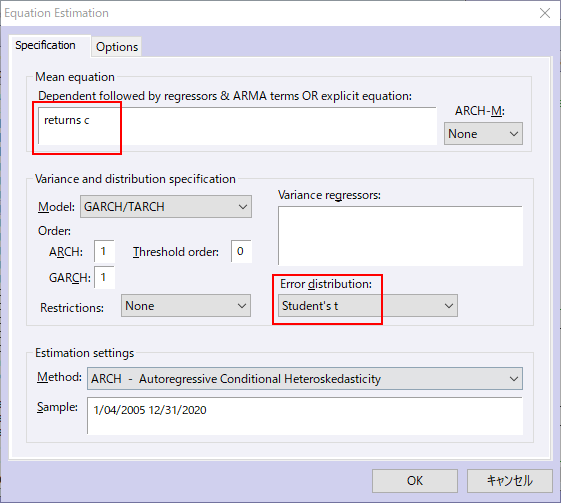Viewport: 561px width, 503px height.
Task: Click the mean equation field containing 'returns c'
Action: tap(237, 126)
